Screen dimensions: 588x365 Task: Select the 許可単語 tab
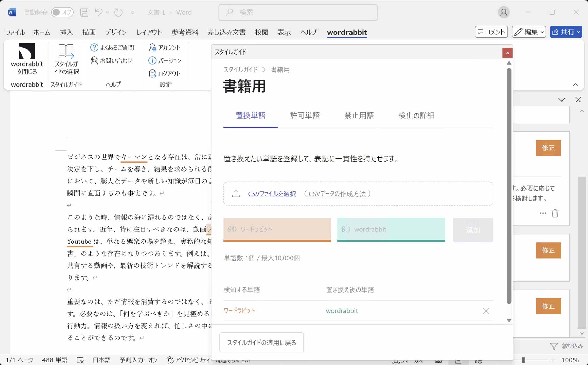pyautogui.click(x=305, y=116)
